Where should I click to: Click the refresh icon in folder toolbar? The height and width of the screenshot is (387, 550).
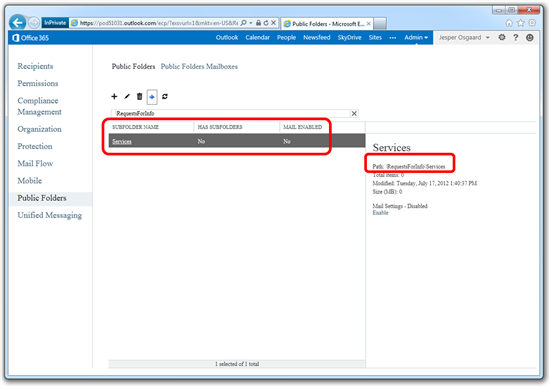pyautogui.click(x=165, y=96)
